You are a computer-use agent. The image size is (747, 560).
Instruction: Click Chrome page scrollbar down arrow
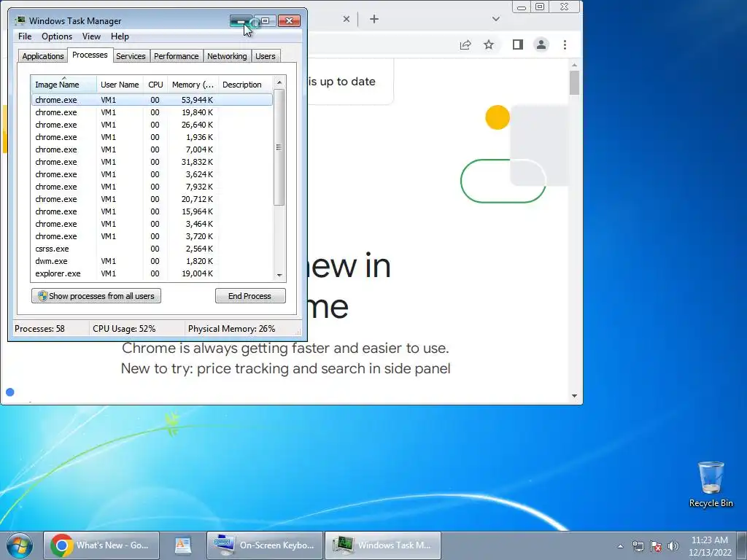click(x=574, y=396)
